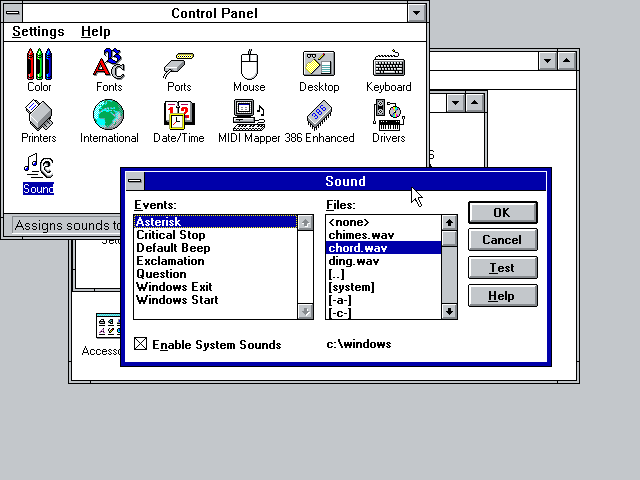The height and width of the screenshot is (480, 640).
Task: Select the [..] parent directory entry
Action: pos(384,274)
